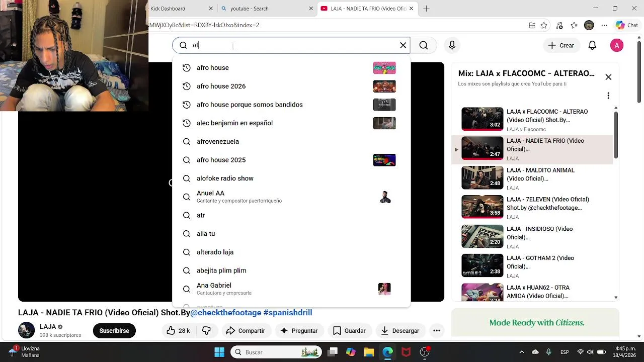The image size is (644, 362).
Task: Open the Mix playlist options menu
Action: 608,96
